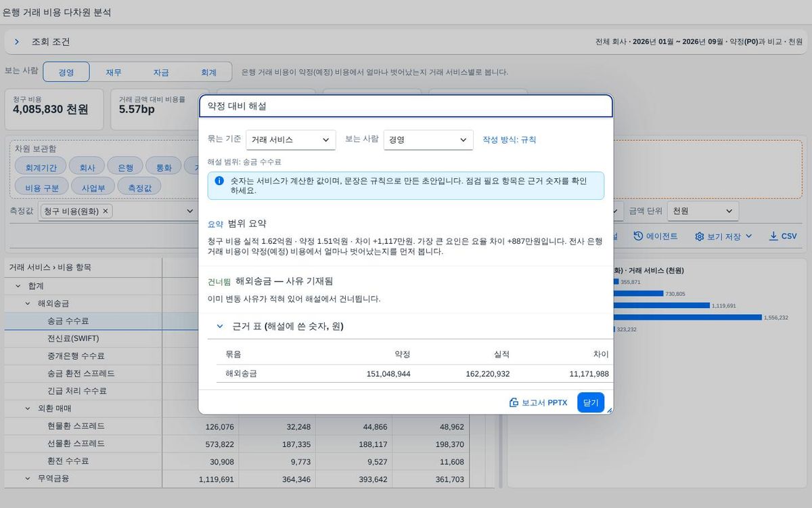Click the info icon in the blue notice
Image resolution: width=812 pixels, height=508 pixels.
point(219,181)
